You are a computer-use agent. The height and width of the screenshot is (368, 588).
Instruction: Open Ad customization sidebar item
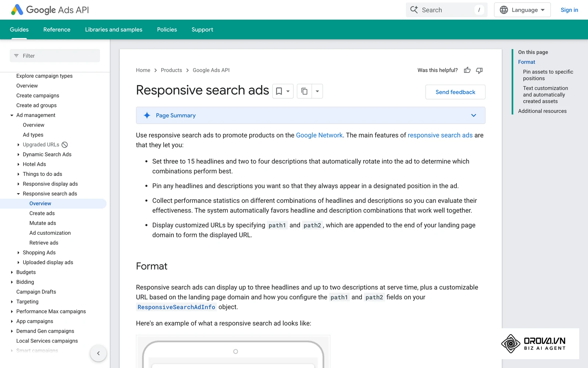(50, 233)
